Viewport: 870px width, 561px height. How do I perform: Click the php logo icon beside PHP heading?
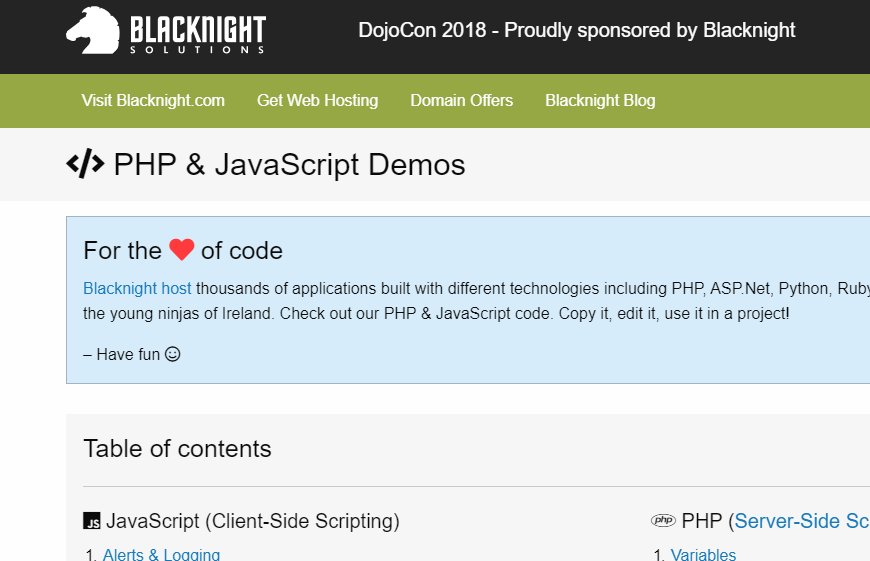pos(663,520)
